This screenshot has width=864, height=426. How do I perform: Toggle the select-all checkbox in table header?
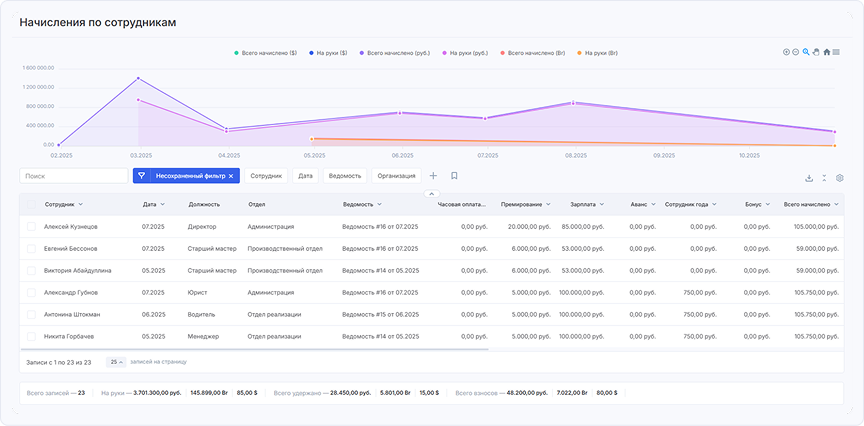(x=31, y=204)
